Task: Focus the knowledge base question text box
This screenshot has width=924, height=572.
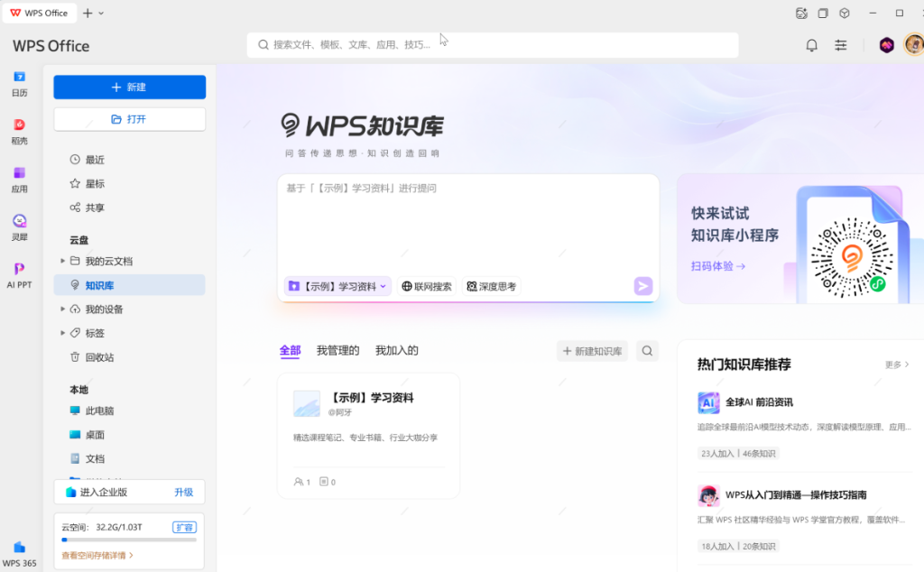Action: [468, 224]
